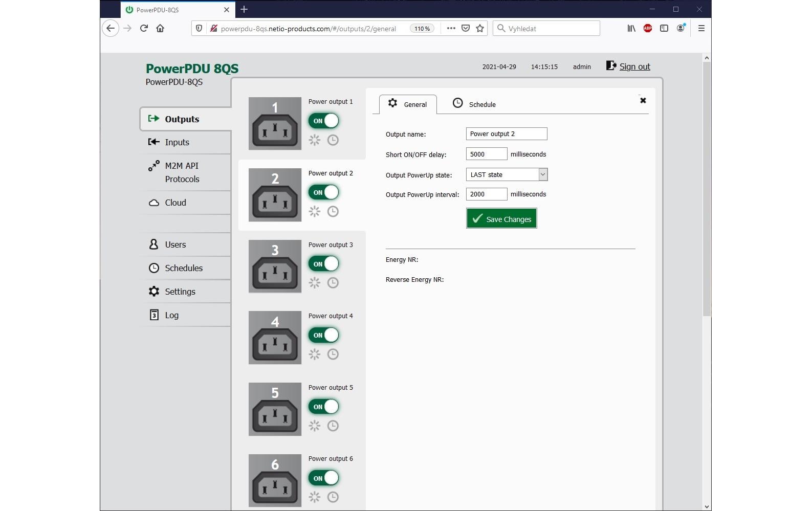Click the socket 3 outlet image

[275, 266]
